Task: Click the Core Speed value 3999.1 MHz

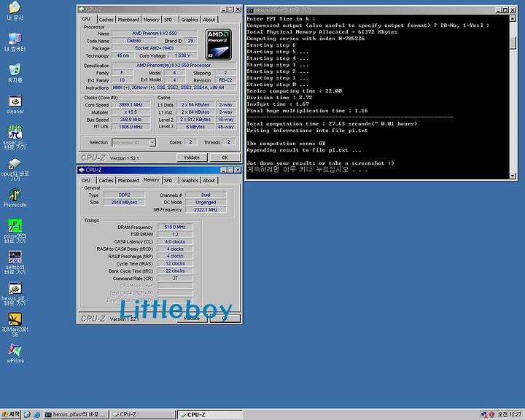Action: point(131,105)
